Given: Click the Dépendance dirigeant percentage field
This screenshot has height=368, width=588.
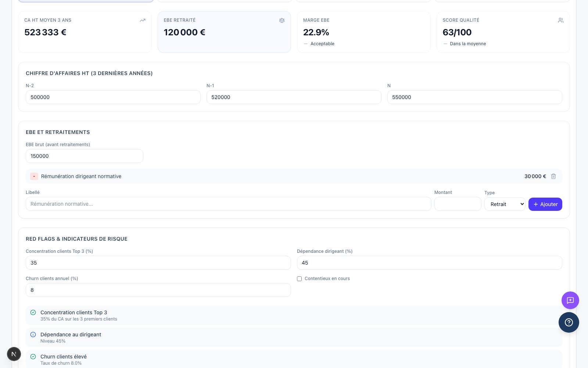Looking at the screenshot, I should [430, 263].
